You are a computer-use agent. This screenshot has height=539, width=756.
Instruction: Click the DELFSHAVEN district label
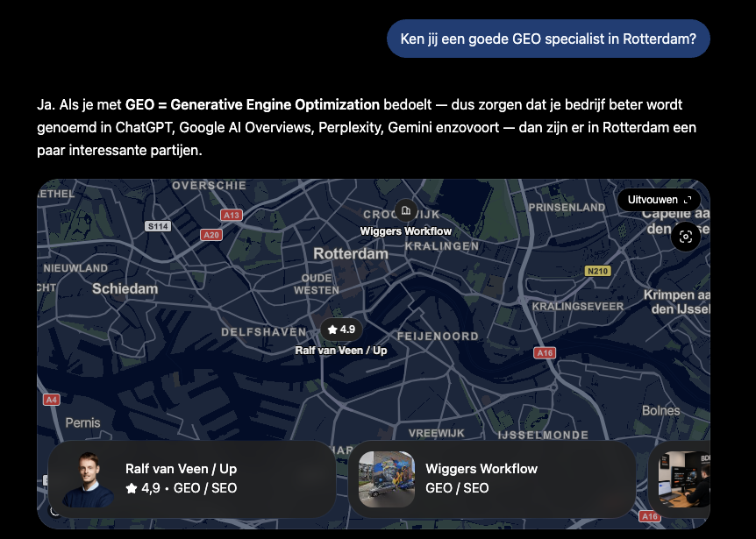[x=264, y=332]
